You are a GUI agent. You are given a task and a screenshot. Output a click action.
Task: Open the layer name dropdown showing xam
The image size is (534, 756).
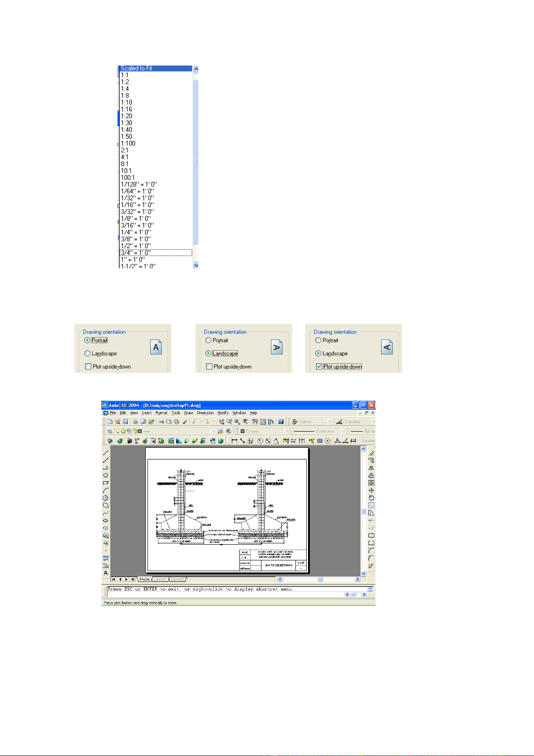click(213, 431)
